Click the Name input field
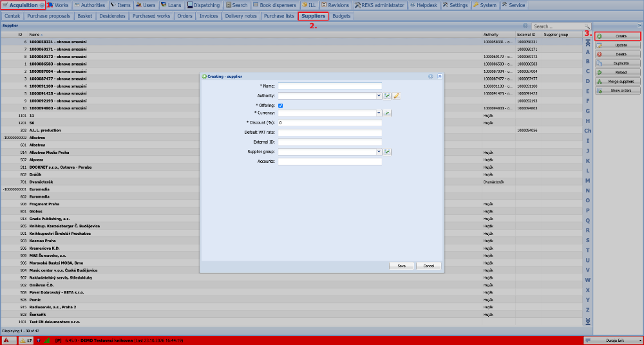 pyautogui.click(x=330, y=86)
